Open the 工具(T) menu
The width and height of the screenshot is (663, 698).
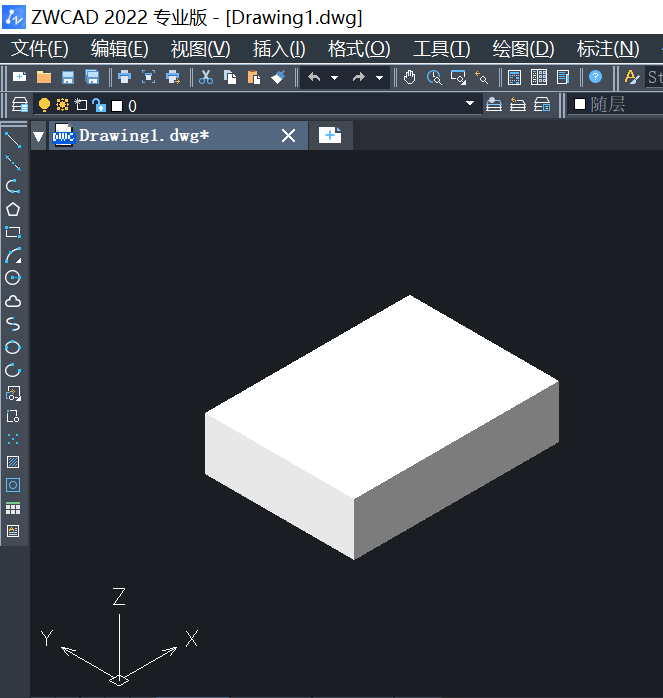[x=441, y=49]
